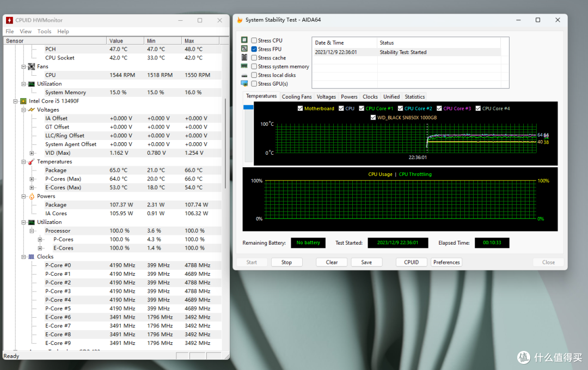588x370 pixels.
Task: Open the Preferences button
Action: [446, 262]
